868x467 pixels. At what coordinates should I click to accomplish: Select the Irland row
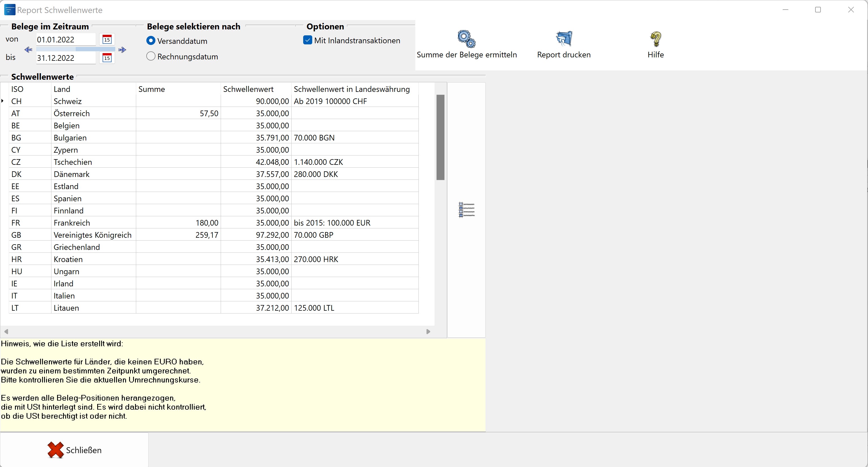[214, 283]
